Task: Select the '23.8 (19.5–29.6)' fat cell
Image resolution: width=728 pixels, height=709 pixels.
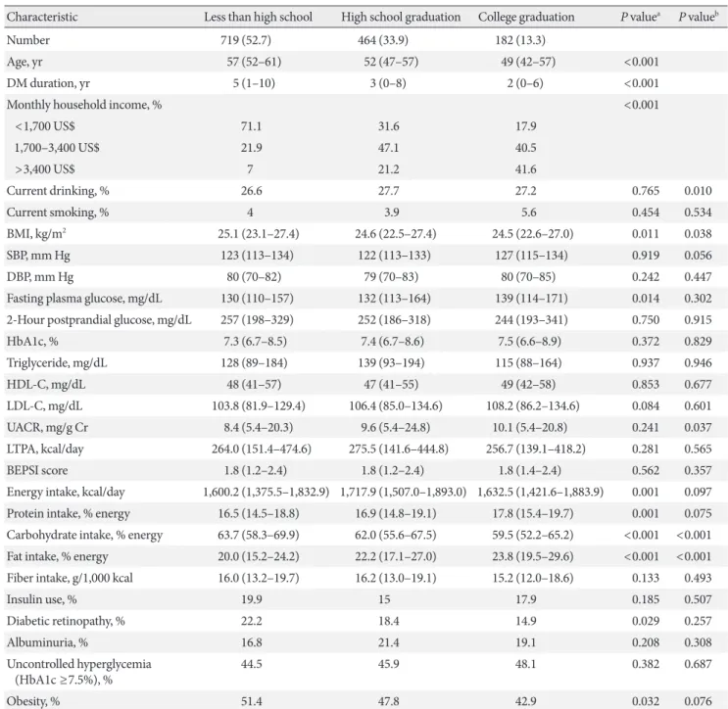Action: [533, 557]
